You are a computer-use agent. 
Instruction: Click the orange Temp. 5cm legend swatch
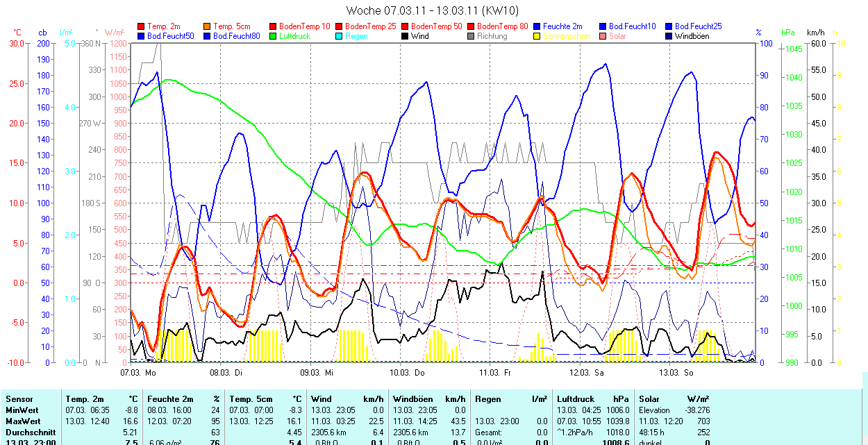(x=208, y=26)
